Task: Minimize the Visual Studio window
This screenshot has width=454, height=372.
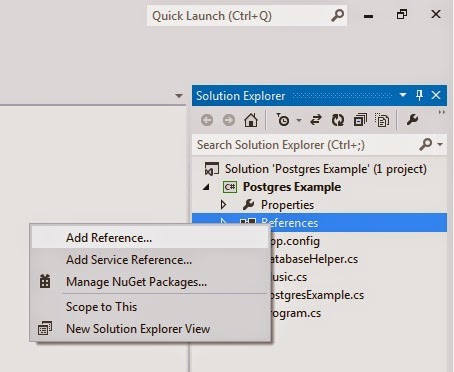Action: click(x=368, y=16)
